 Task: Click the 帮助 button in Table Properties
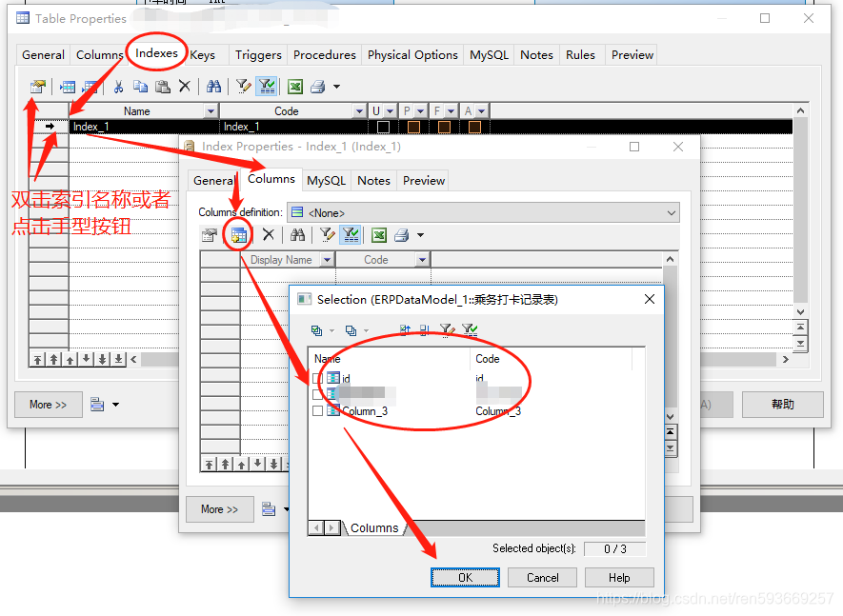tap(782, 405)
